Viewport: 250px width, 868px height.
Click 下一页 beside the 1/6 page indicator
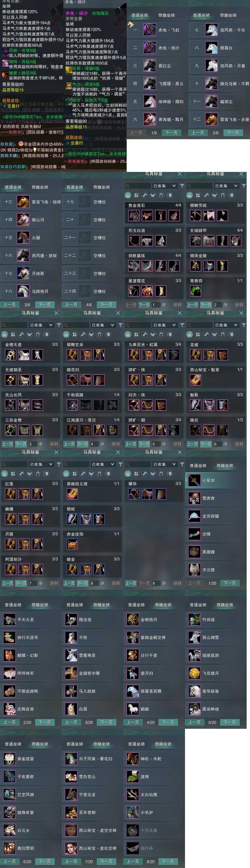171,133
